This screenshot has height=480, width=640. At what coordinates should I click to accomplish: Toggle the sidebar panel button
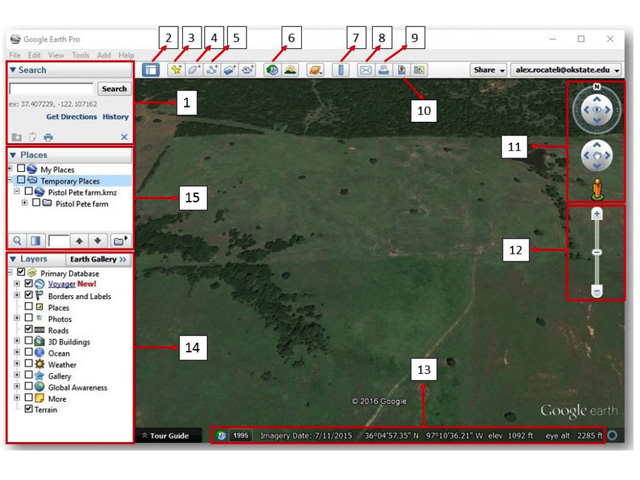point(150,70)
